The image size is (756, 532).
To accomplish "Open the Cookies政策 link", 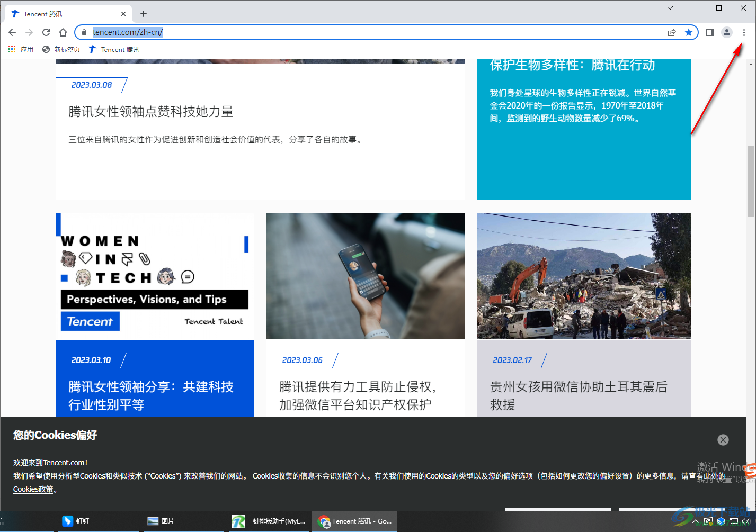I will (33, 489).
